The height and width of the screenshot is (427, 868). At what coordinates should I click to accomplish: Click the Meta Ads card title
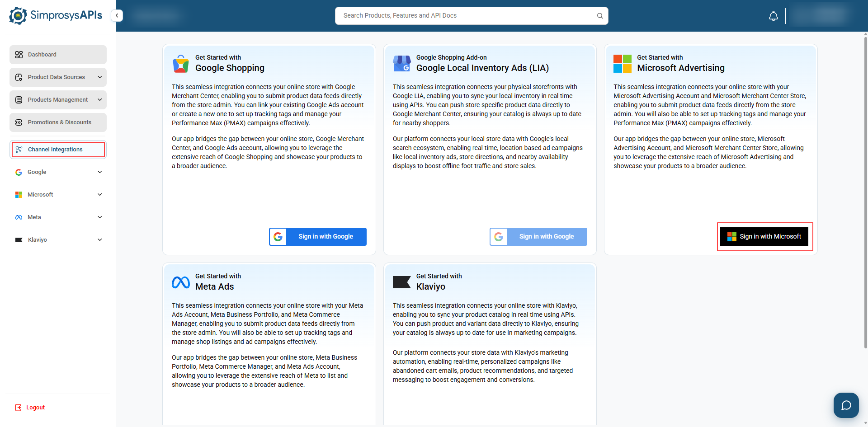point(215,287)
